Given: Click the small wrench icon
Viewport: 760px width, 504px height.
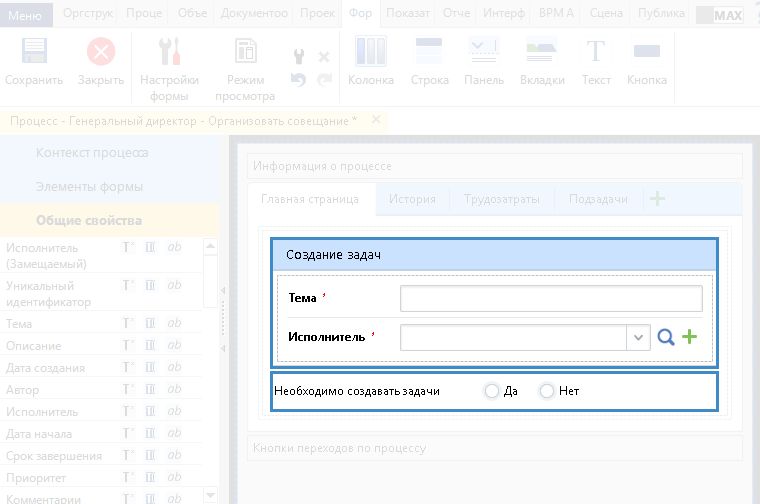Looking at the screenshot, I should coord(299,56).
